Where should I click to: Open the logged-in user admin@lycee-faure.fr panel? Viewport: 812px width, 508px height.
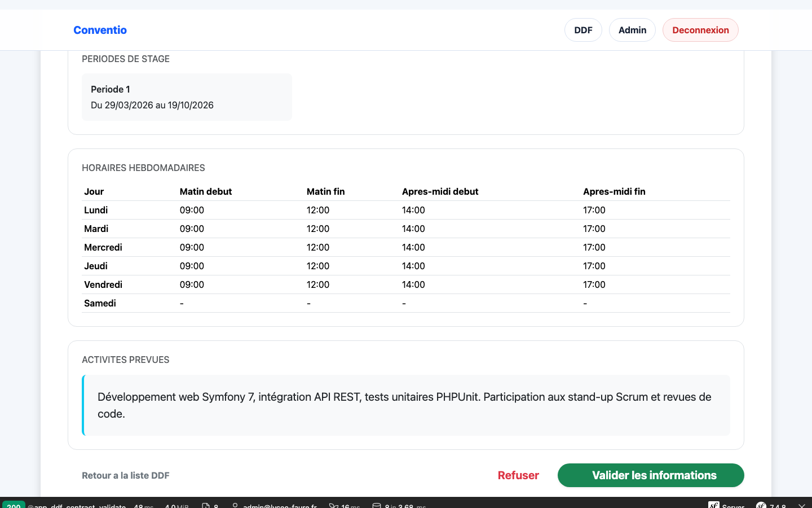[x=275, y=505]
